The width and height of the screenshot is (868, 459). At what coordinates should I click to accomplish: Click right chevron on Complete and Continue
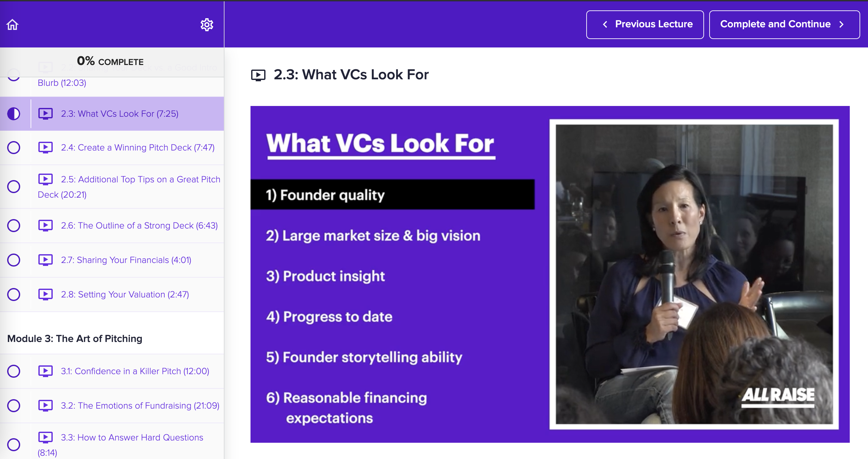point(841,24)
